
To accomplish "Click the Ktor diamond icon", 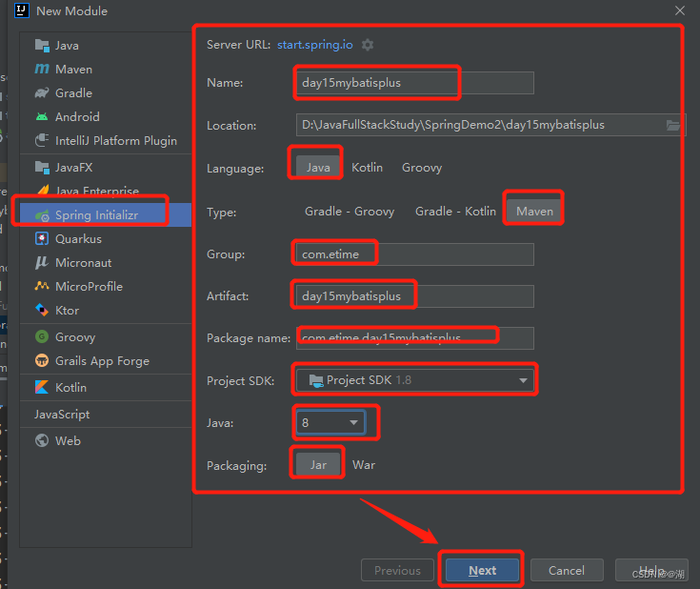I will point(42,310).
